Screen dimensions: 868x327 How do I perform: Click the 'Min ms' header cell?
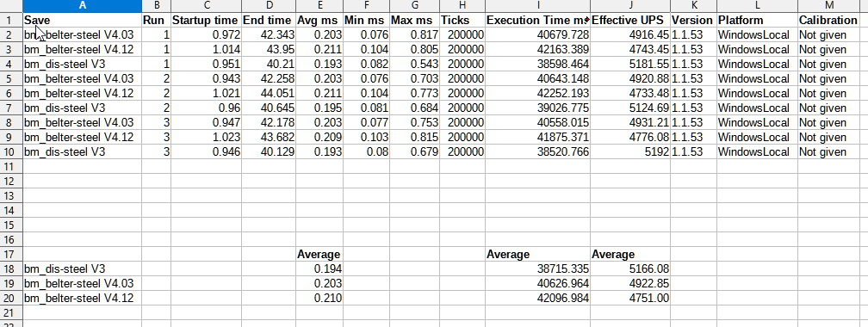click(367, 20)
